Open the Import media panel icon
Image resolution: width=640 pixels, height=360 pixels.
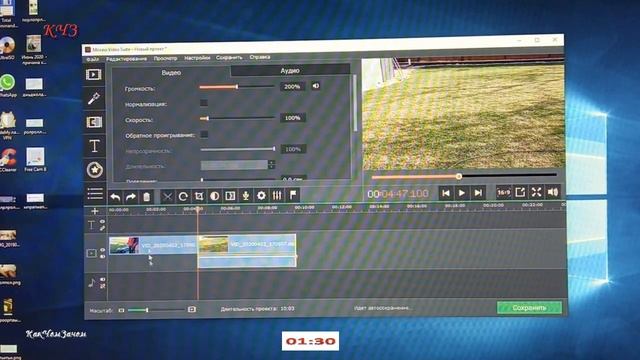coord(94,75)
